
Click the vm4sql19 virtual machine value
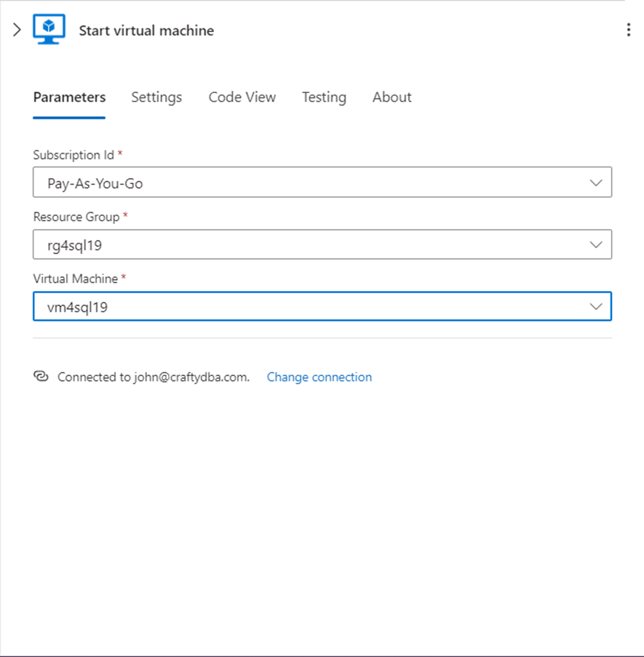click(x=78, y=307)
